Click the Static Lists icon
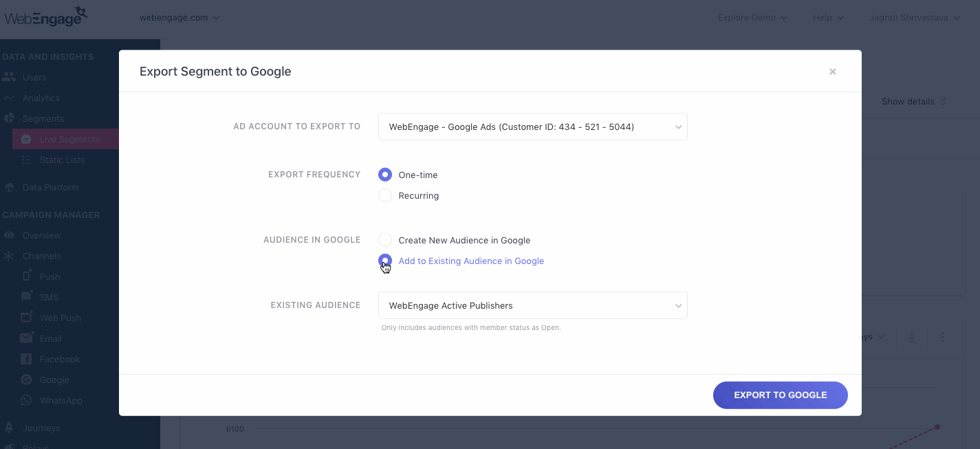This screenshot has height=449, width=980. [26, 160]
